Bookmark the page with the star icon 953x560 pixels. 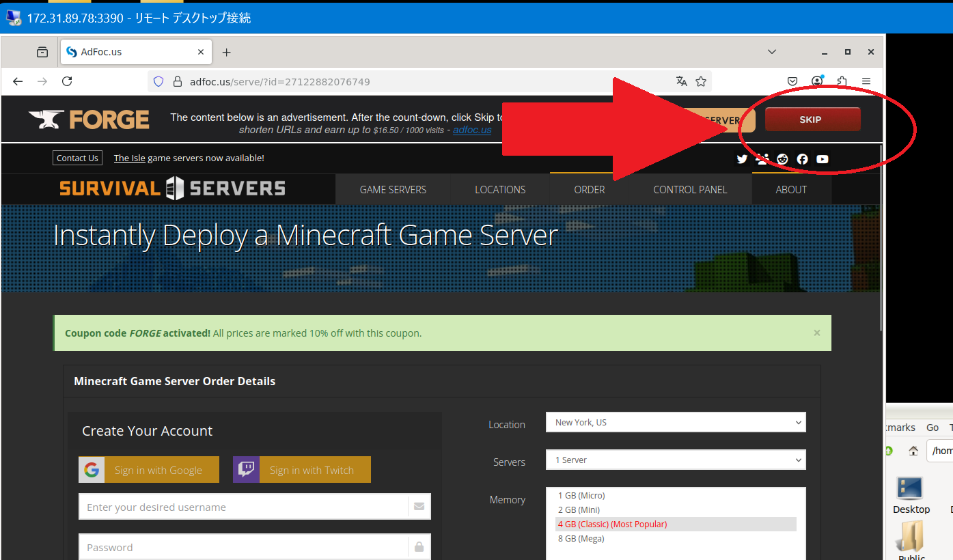click(x=701, y=81)
